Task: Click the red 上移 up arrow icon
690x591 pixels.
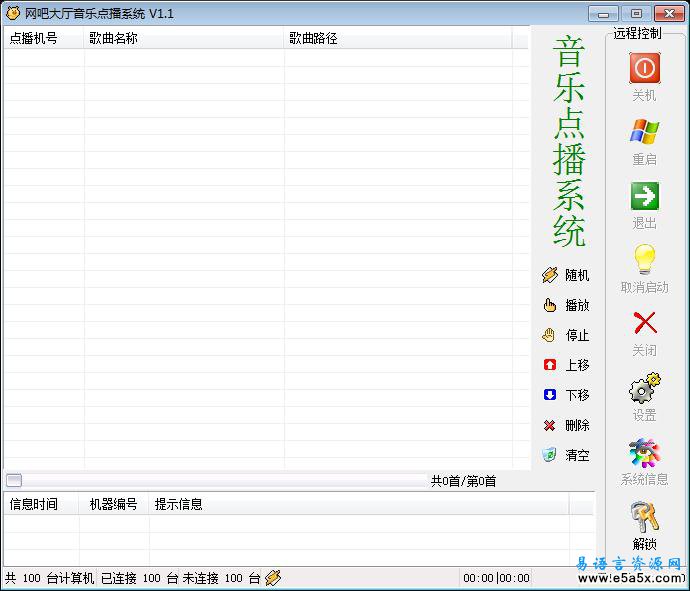Action: coord(550,365)
